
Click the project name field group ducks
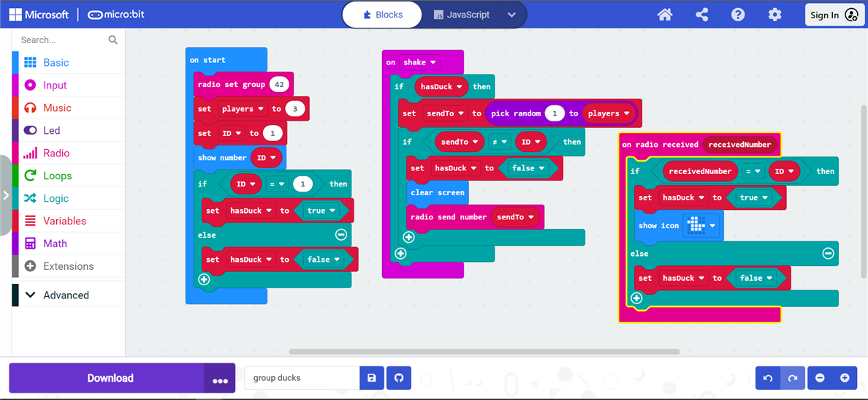302,378
